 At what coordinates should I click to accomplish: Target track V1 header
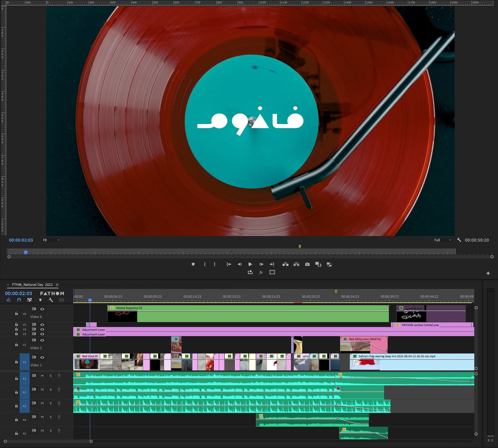click(24, 362)
